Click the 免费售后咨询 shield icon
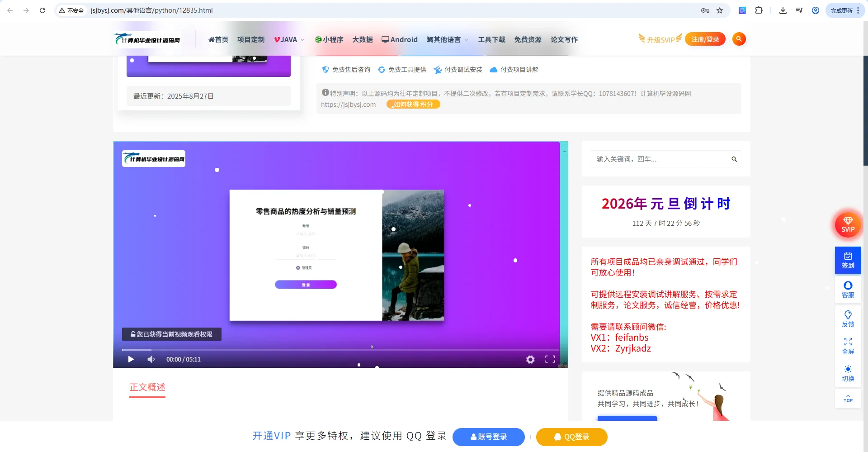 [x=325, y=69]
